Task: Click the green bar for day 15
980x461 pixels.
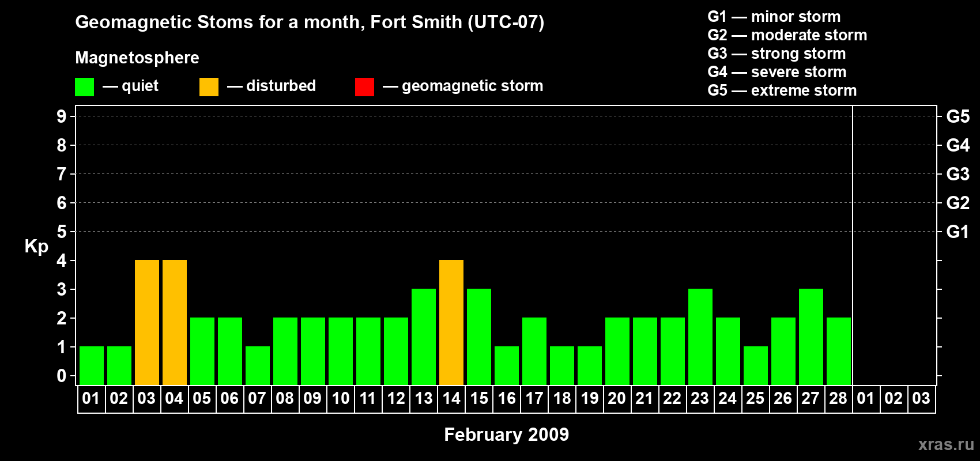Action: coord(479,337)
